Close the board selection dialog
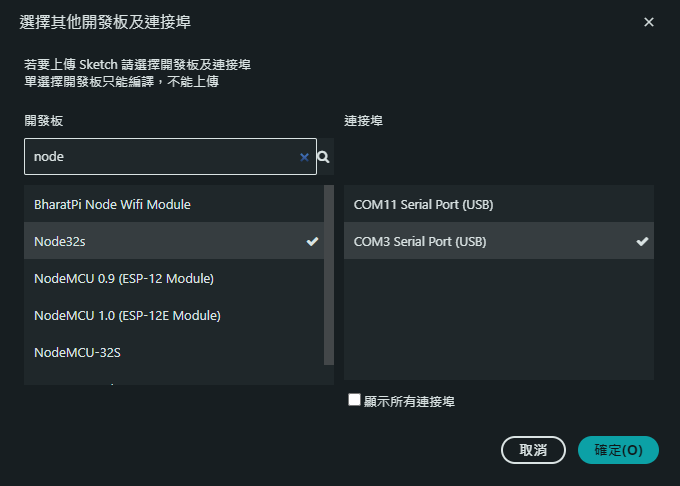Viewport: 680px width, 486px height. click(x=649, y=22)
